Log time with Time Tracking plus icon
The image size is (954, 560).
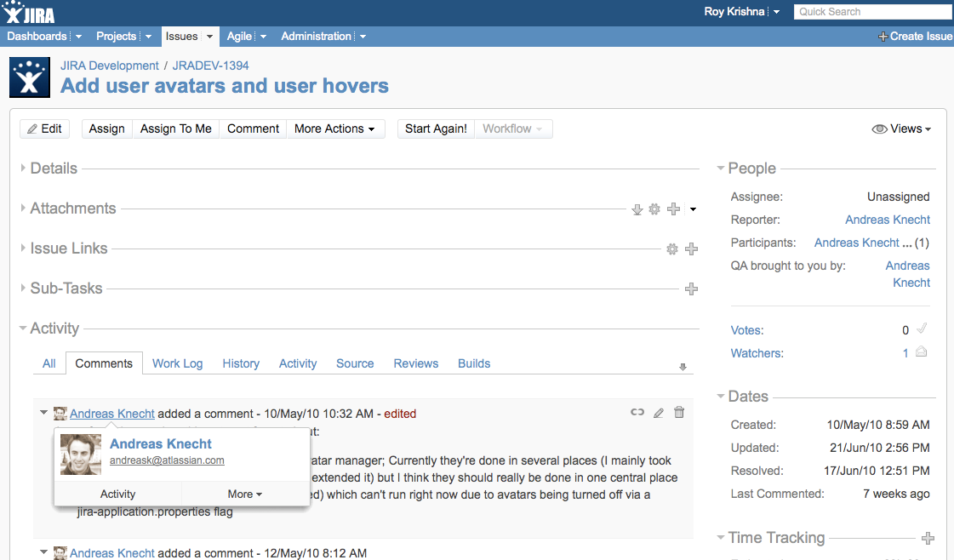coord(928,538)
